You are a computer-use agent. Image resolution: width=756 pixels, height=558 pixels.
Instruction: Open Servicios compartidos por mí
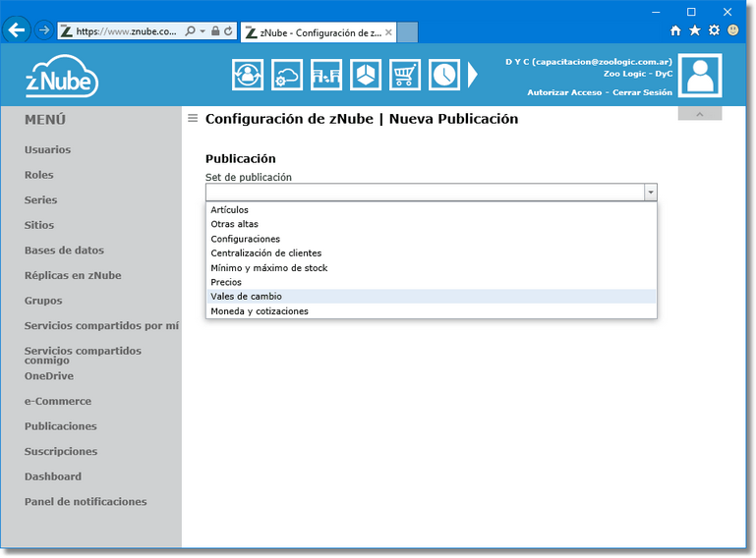101,326
